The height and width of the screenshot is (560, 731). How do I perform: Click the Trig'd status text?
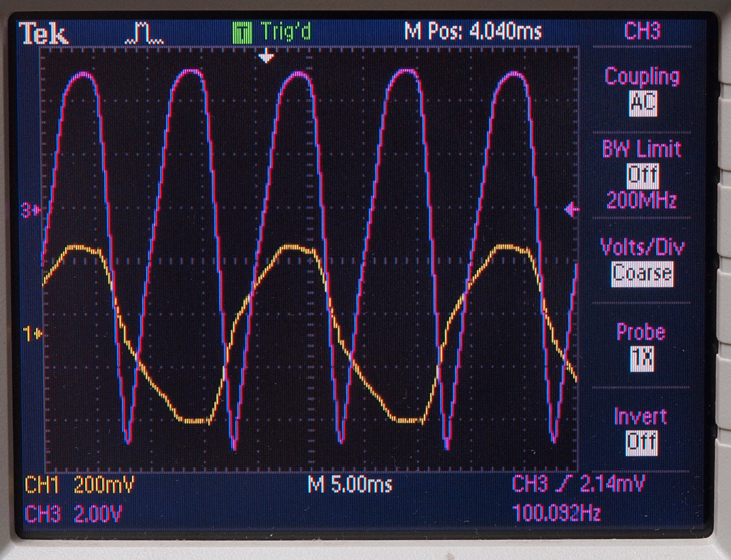coord(286,32)
